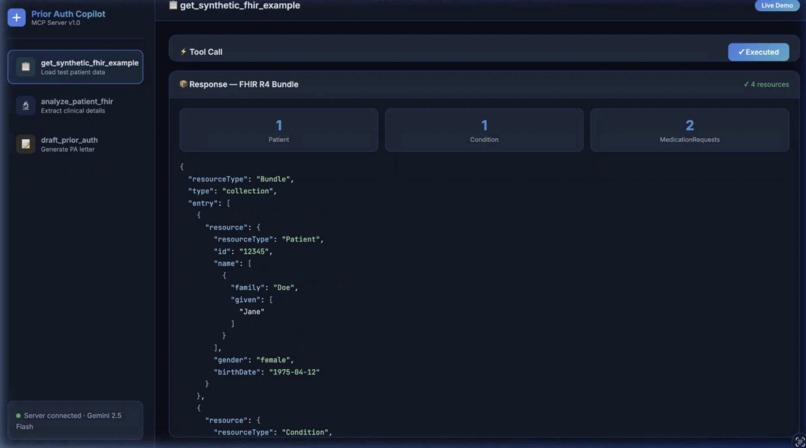806x448 pixels.
Task: Click the Patient count card
Action: click(279, 130)
